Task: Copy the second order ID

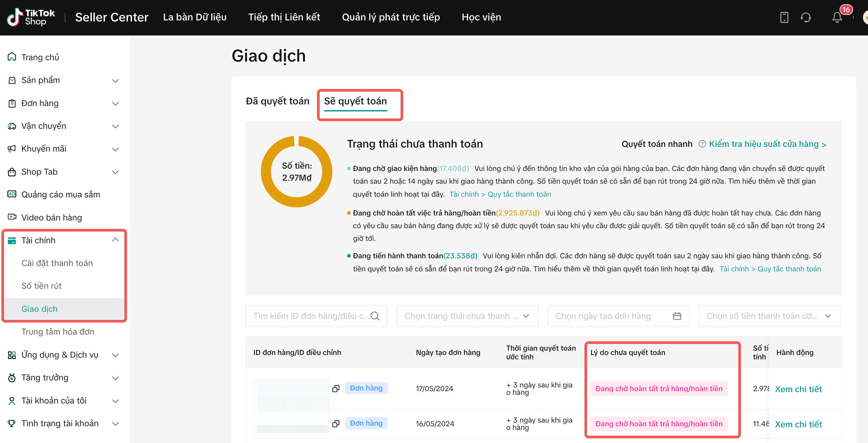Action: 336,424
